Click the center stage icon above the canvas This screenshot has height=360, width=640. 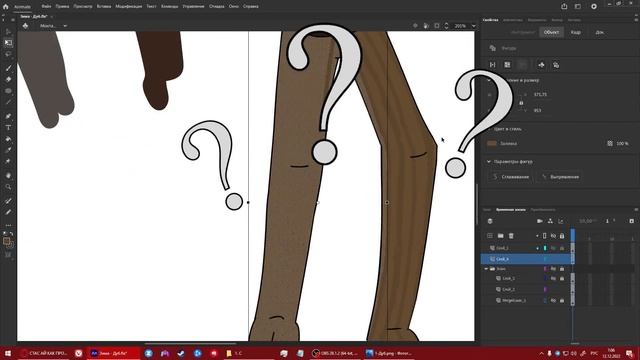point(415,26)
